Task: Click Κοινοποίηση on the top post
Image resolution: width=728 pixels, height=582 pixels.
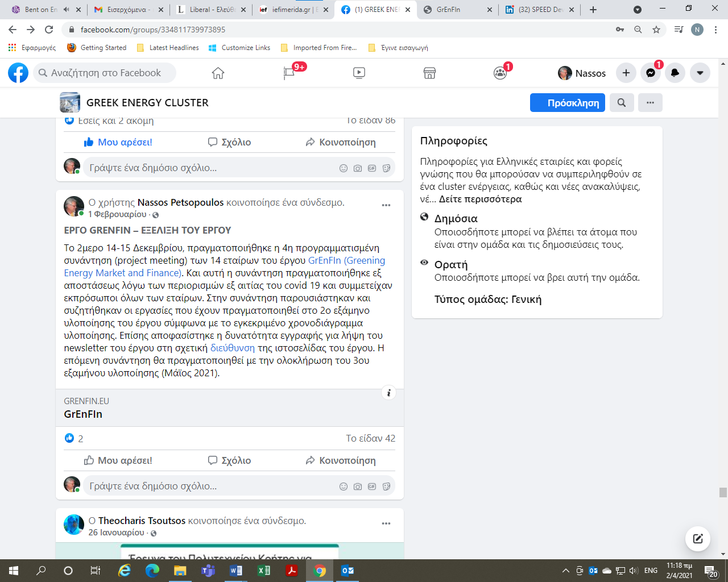Action: pos(341,142)
